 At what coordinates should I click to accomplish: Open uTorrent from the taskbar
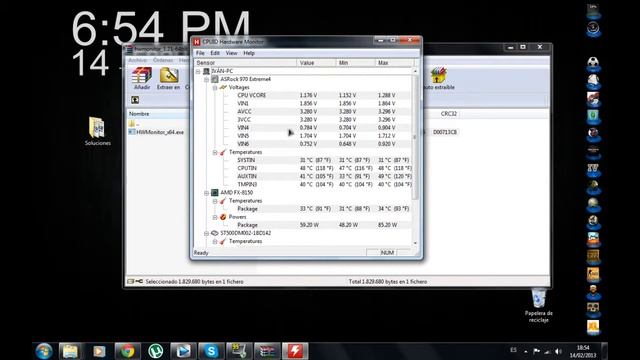point(156,351)
